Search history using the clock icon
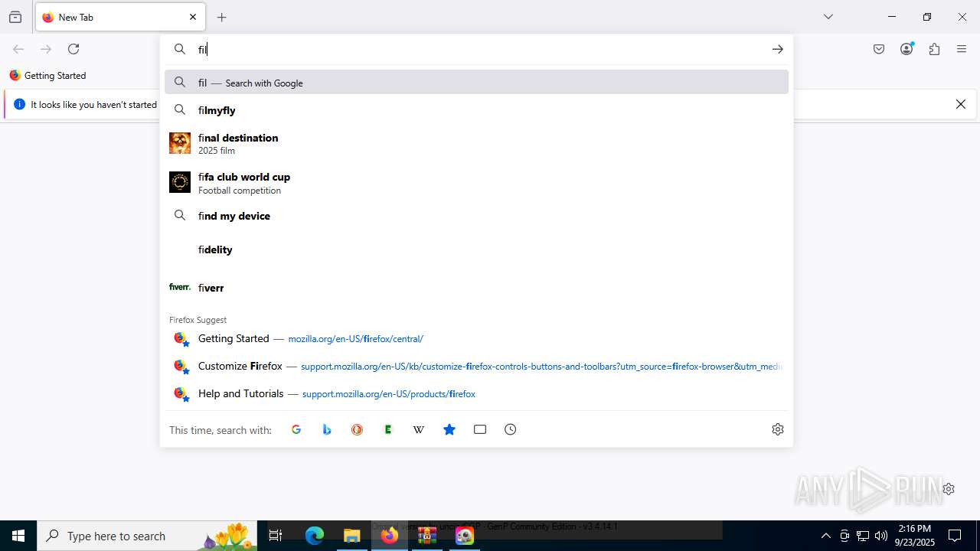Screen dimensions: 980x551 coord(511,429)
